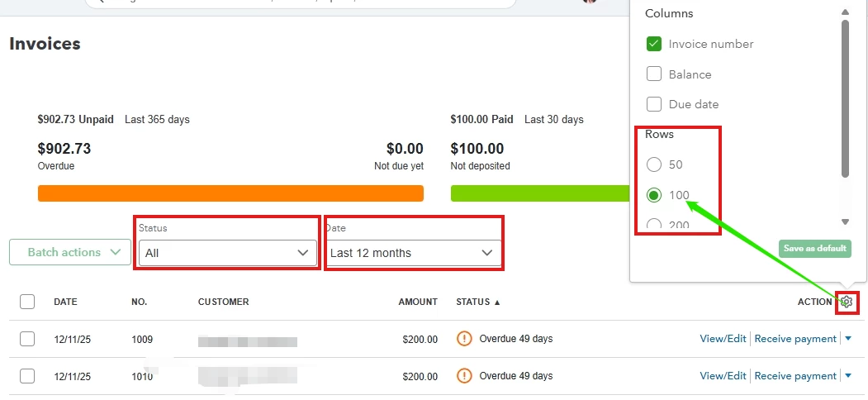
Task: Tick the select-all invoices header checkbox
Action: (27, 302)
